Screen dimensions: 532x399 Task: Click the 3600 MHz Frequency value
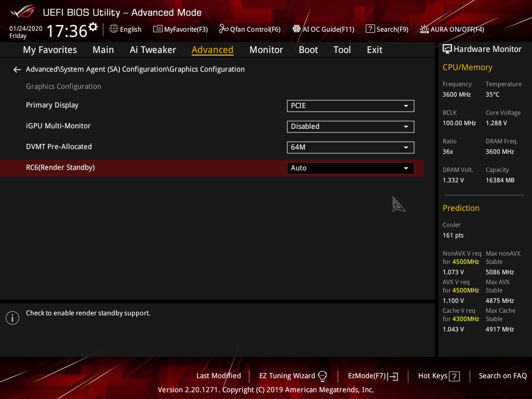[457, 95]
